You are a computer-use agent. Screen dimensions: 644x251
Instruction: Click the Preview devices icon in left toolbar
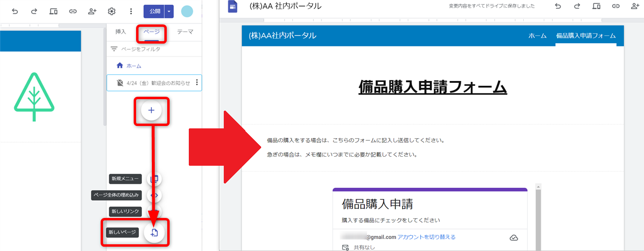point(53,11)
